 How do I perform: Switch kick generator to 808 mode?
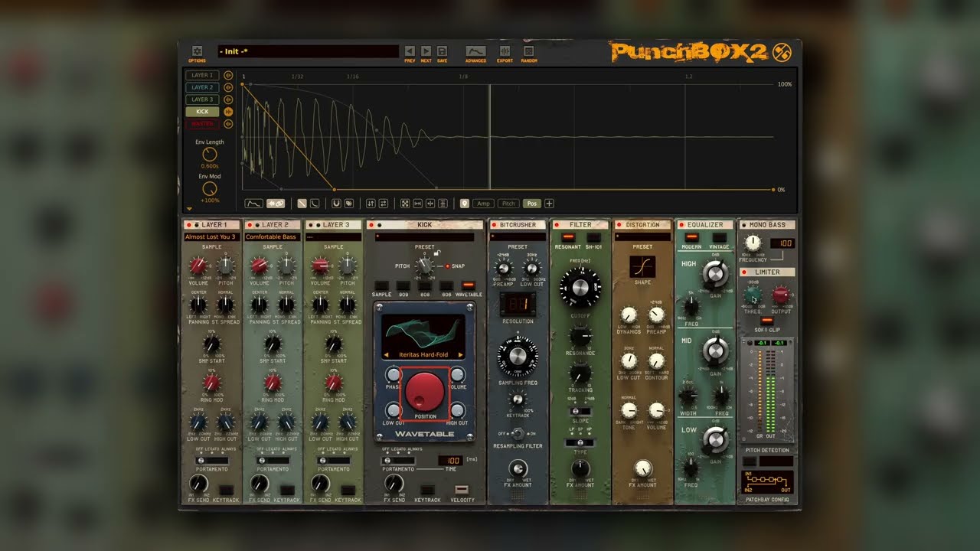425,285
